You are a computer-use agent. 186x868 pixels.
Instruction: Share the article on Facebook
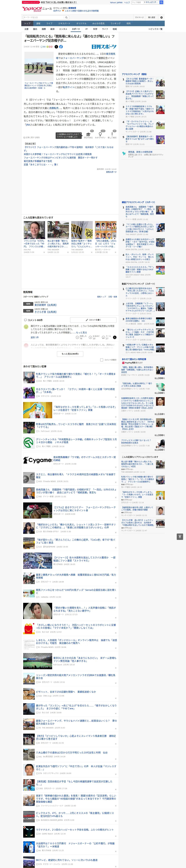click(x=61, y=47)
